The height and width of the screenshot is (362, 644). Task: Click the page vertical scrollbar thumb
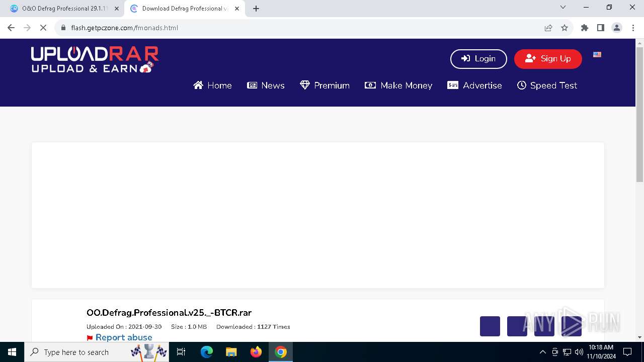point(639,115)
